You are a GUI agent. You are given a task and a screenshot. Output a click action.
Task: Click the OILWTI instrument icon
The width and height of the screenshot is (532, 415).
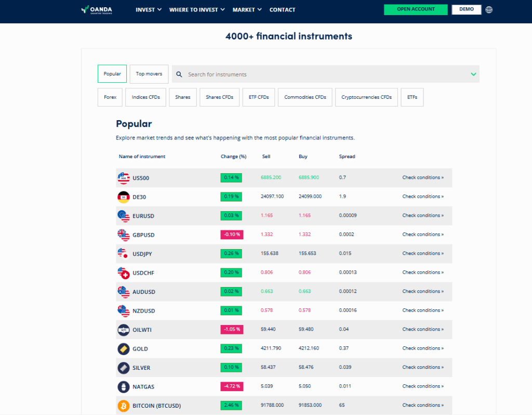pos(123,330)
